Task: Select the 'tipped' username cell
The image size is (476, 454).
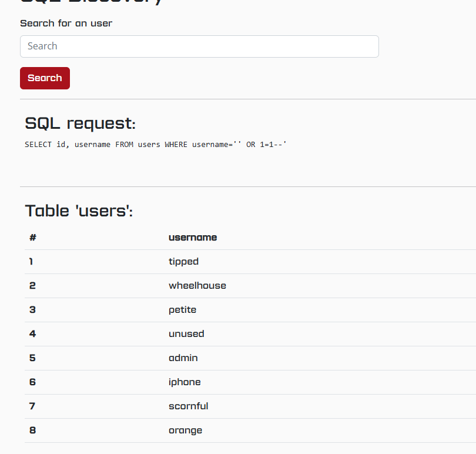Action: [x=184, y=262]
